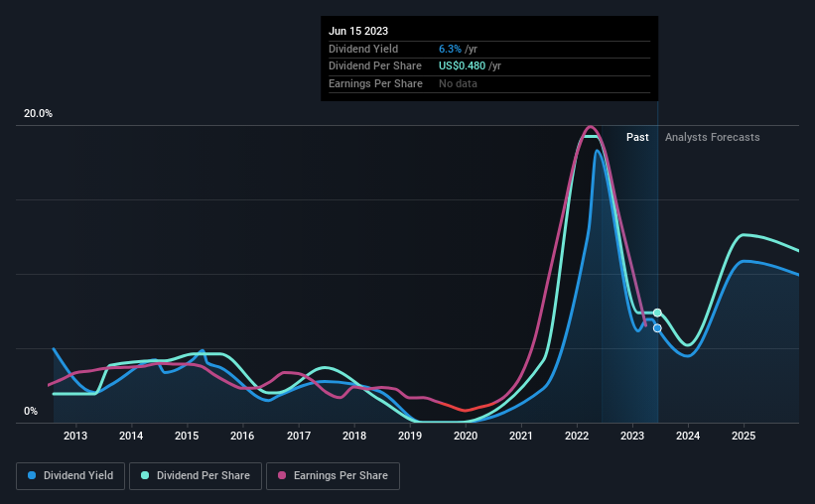Viewport: 815px width, 504px height.
Task: Click the tooltip Earnings Per Share row label
Action: pos(375,83)
